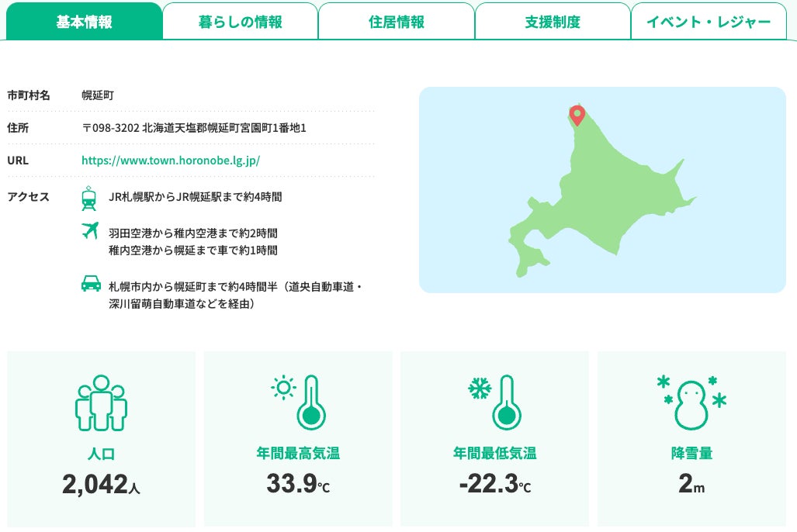Go to the イベント・レジャー tab

[709, 22]
